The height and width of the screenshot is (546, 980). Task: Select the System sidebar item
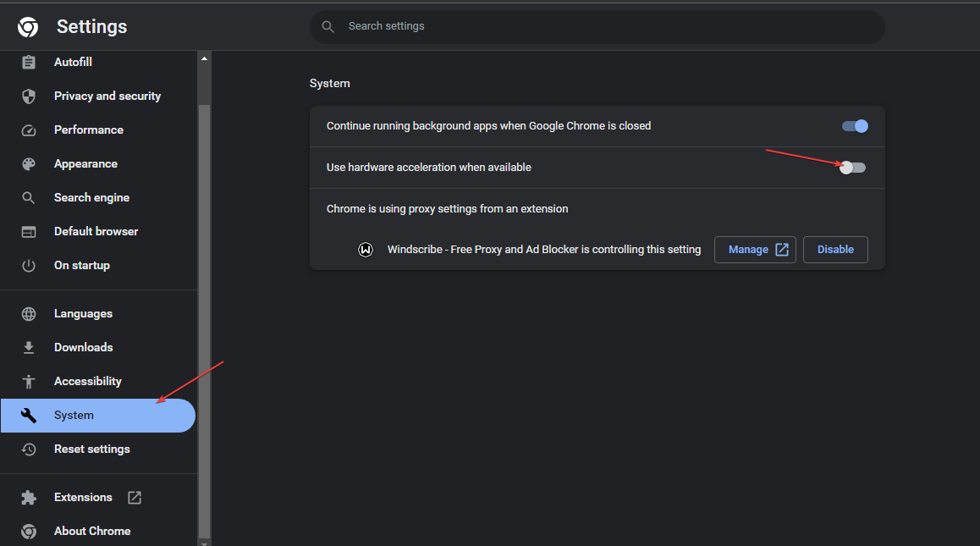(x=99, y=416)
